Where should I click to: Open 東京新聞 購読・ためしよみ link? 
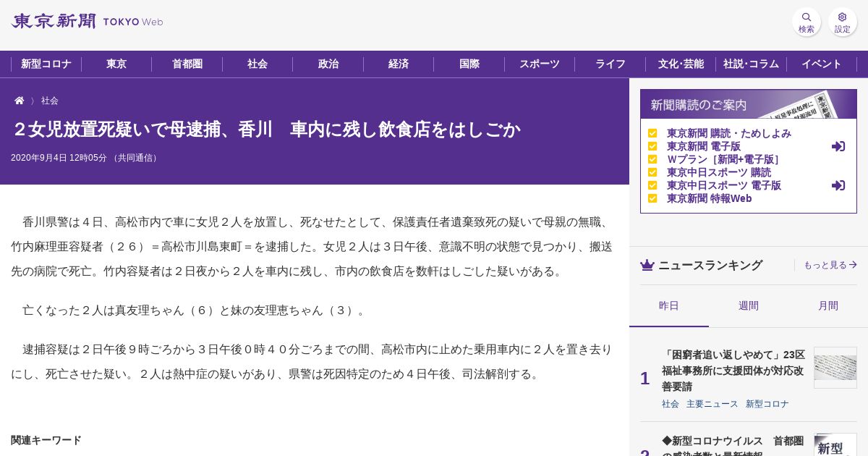click(729, 133)
